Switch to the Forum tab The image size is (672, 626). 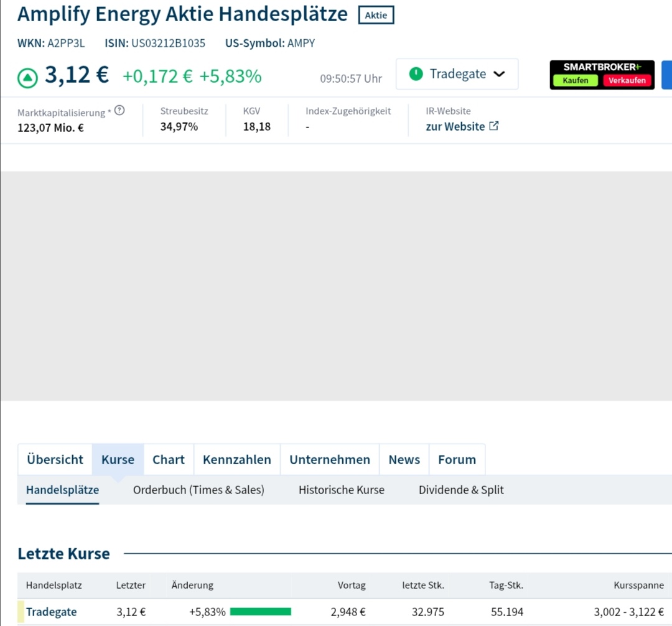(457, 460)
